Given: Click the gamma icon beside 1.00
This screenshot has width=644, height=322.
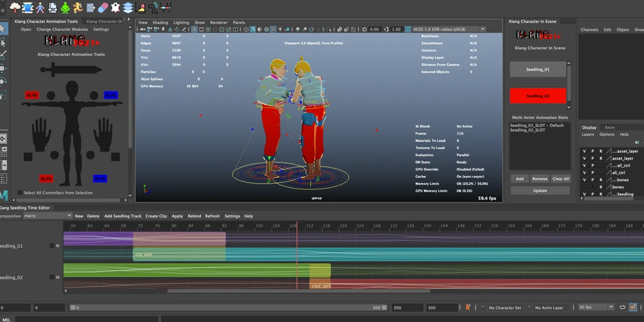Looking at the screenshot, I should pyautogui.click(x=387, y=29).
